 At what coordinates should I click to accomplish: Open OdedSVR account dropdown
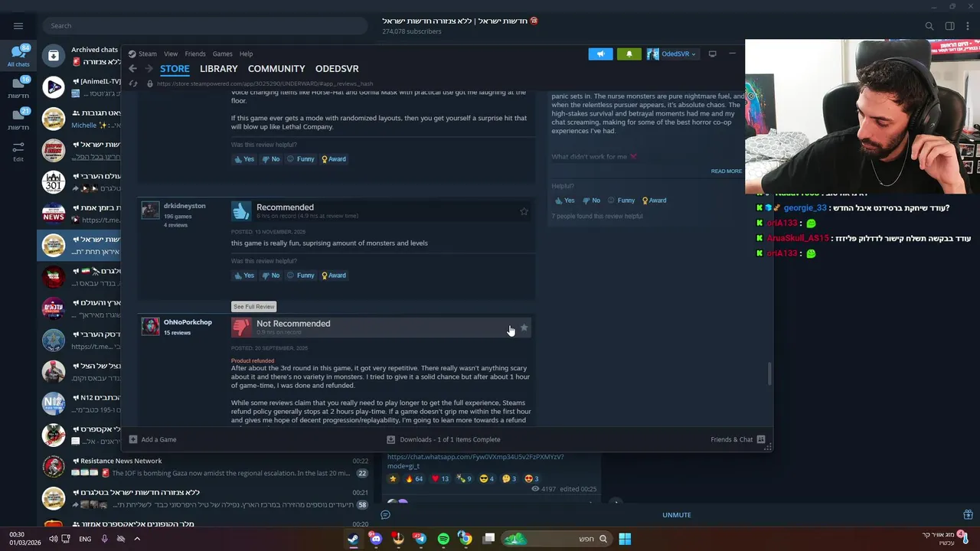pos(672,54)
